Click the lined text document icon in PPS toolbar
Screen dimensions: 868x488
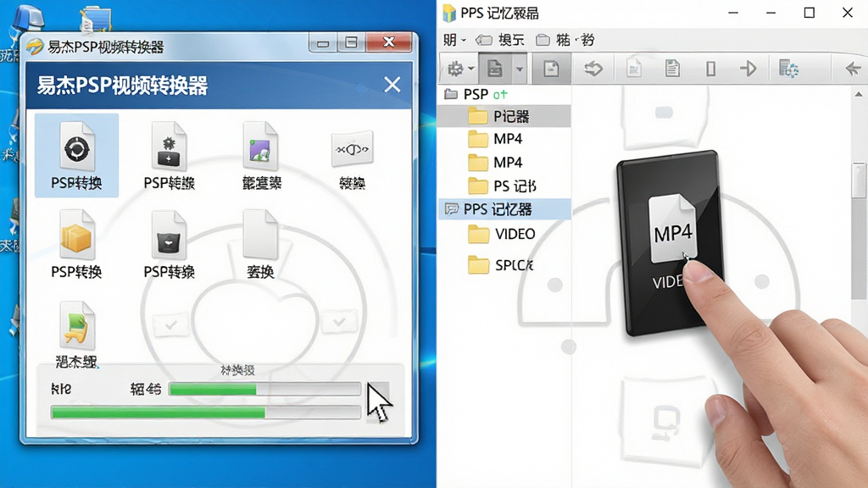click(x=672, y=69)
